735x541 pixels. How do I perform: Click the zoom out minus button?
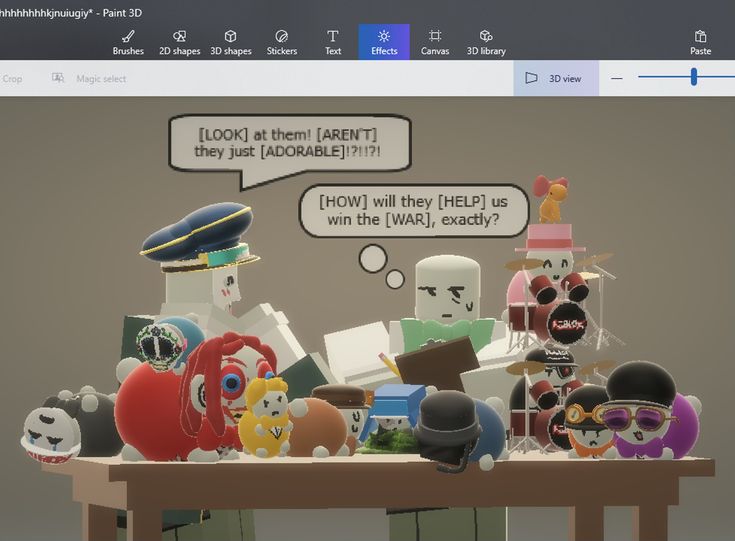pos(616,78)
